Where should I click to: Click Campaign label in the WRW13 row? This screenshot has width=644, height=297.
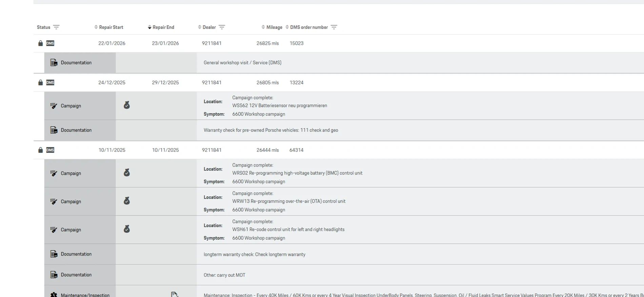tap(71, 201)
